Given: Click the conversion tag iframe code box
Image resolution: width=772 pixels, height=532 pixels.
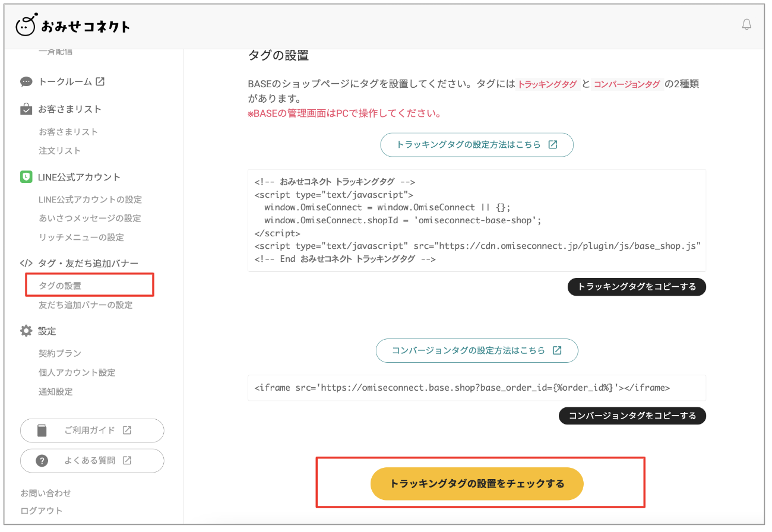Looking at the screenshot, I should point(477,388).
